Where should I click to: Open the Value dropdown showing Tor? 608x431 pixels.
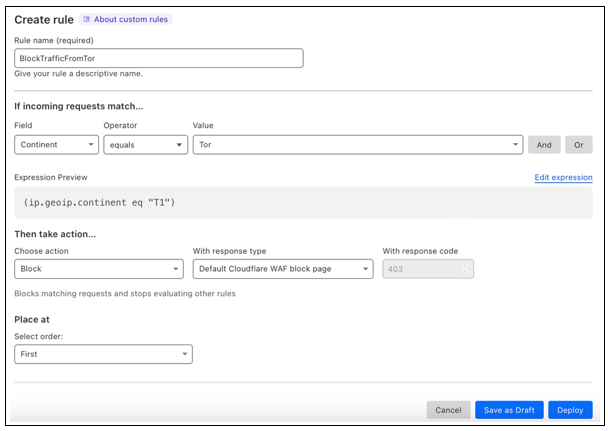pos(358,144)
